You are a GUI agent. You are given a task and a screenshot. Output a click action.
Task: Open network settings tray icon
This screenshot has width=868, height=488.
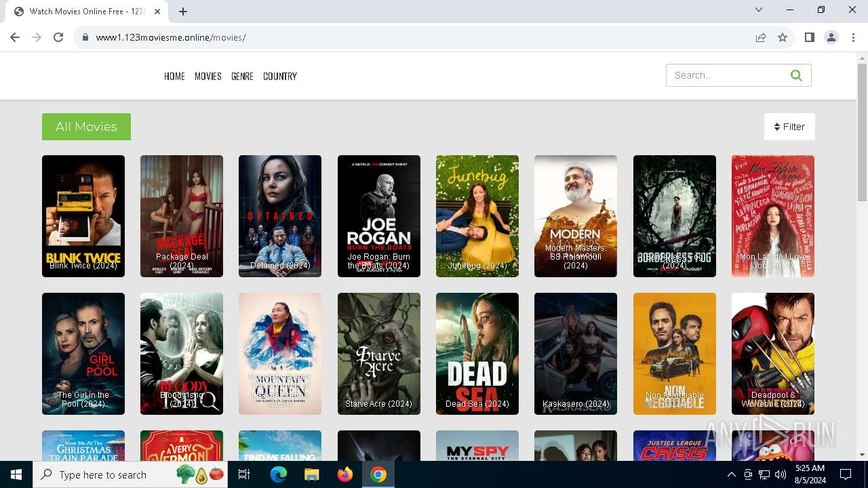(764, 474)
